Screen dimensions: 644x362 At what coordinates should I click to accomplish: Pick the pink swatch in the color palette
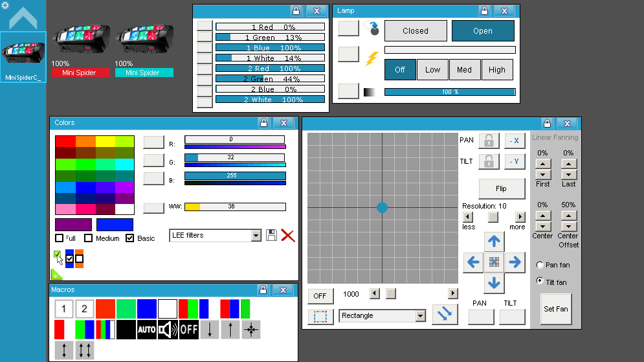(x=65, y=210)
